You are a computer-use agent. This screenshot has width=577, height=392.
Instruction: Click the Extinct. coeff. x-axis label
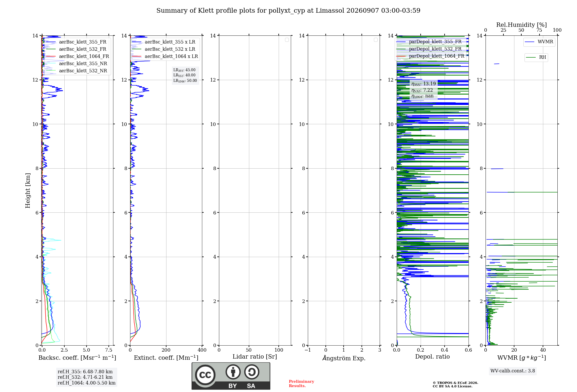(x=166, y=358)
